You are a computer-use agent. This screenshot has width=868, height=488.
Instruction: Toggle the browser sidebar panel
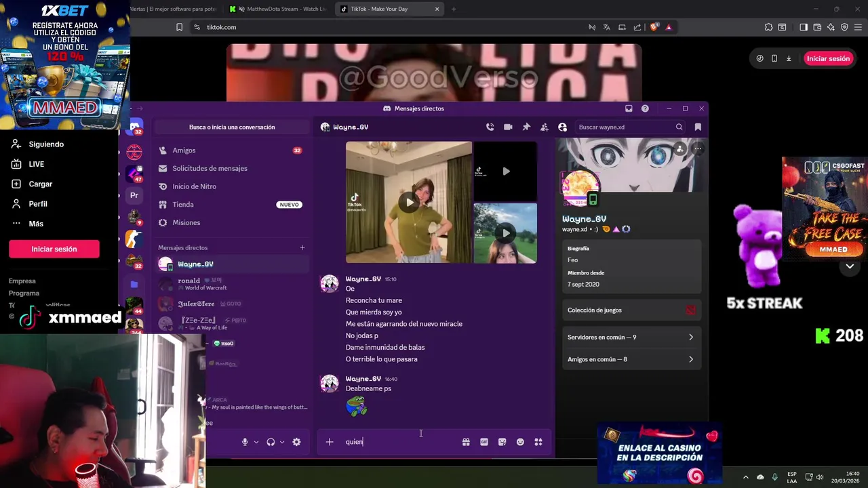804,27
